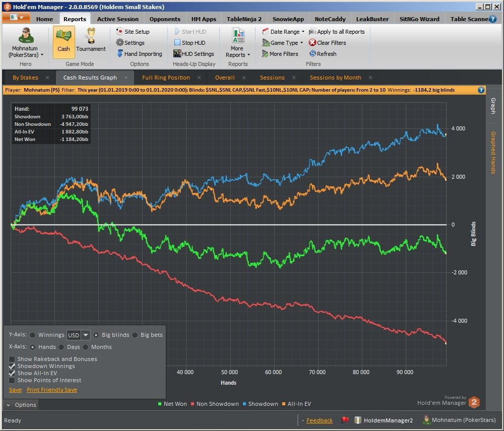
Task: Click Feedback link in status bar
Action: tap(319, 420)
